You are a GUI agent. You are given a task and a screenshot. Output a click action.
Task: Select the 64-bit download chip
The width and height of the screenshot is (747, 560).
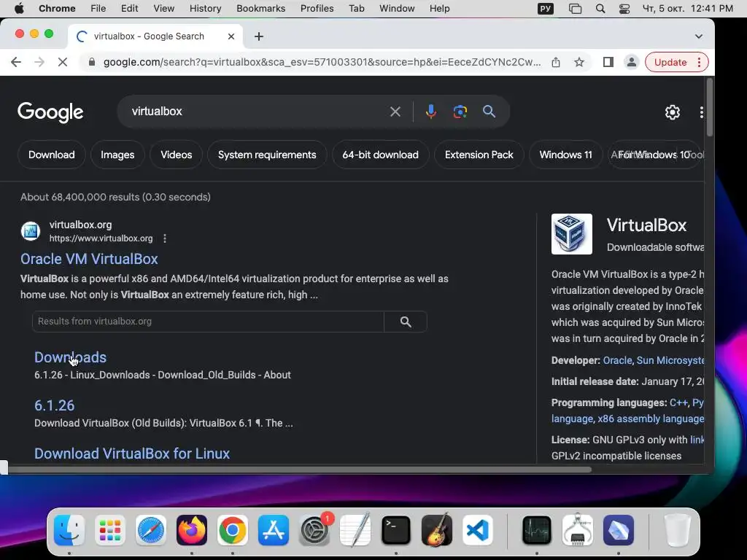click(x=380, y=155)
